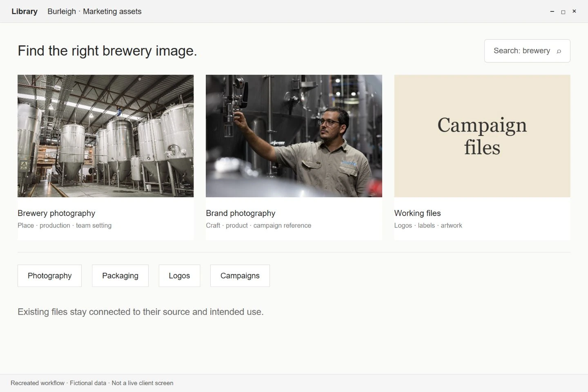The image size is (588, 392).
Task: Open the brewery tanks warehouse photo
Action: [105, 136]
